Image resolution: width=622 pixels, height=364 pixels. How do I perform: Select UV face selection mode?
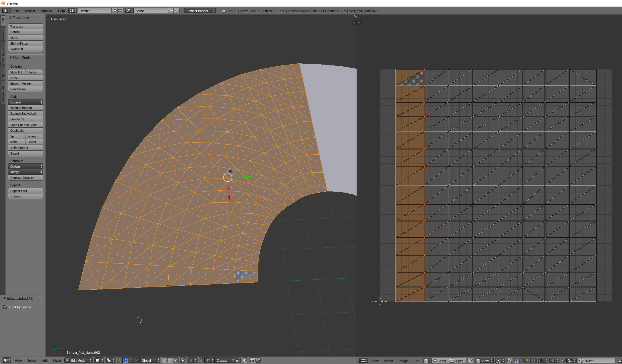528,361
